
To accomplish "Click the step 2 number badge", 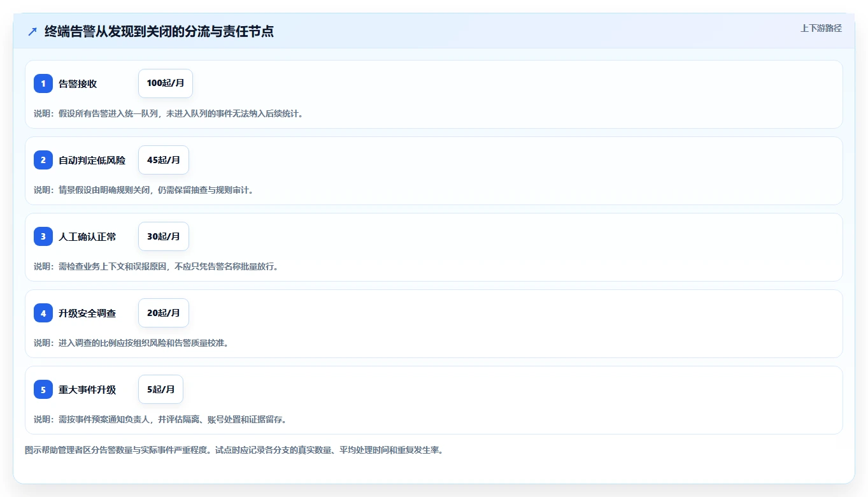I will pyautogui.click(x=43, y=160).
